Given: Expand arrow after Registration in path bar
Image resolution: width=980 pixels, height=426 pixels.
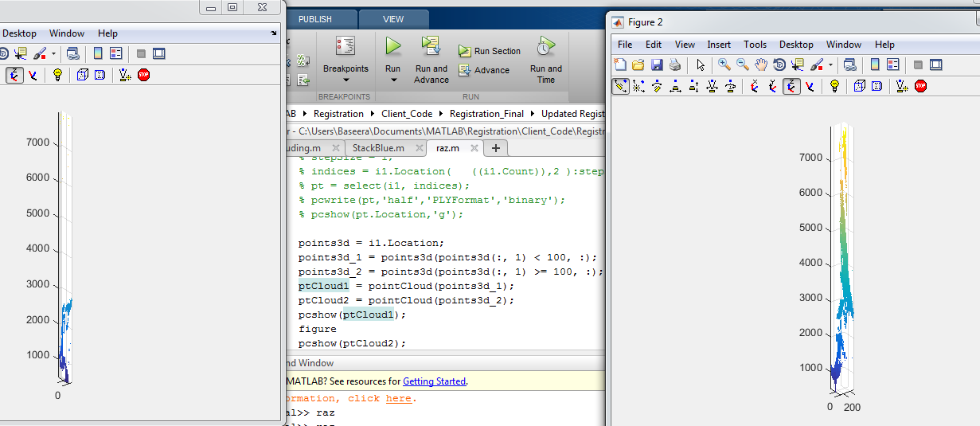Looking at the screenshot, I should coord(373,114).
